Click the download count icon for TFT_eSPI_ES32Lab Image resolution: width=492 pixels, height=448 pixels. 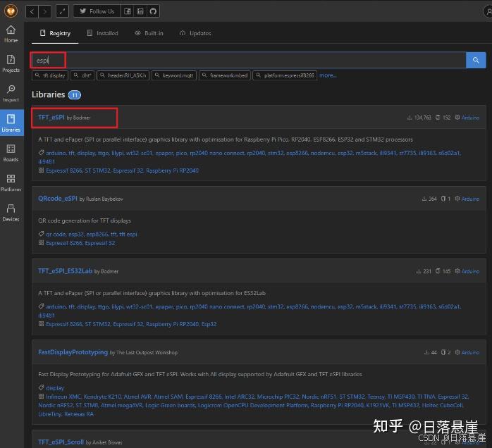418,271
